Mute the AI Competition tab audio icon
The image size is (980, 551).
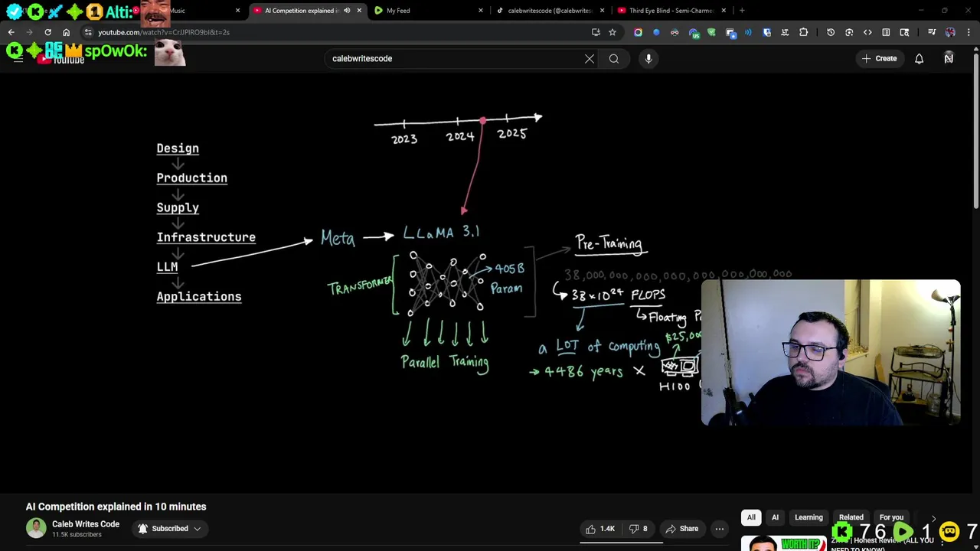pyautogui.click(x=347, y=11)
